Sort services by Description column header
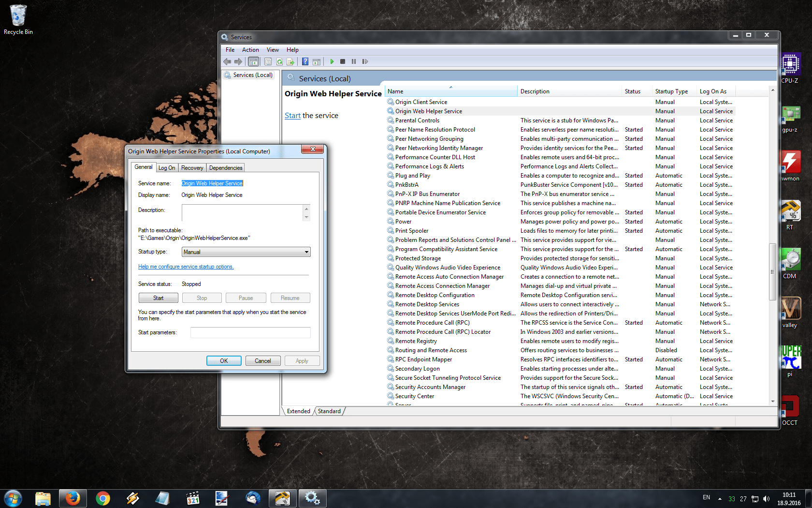Screen dimensions: 812x508 [x=570, y=91]
